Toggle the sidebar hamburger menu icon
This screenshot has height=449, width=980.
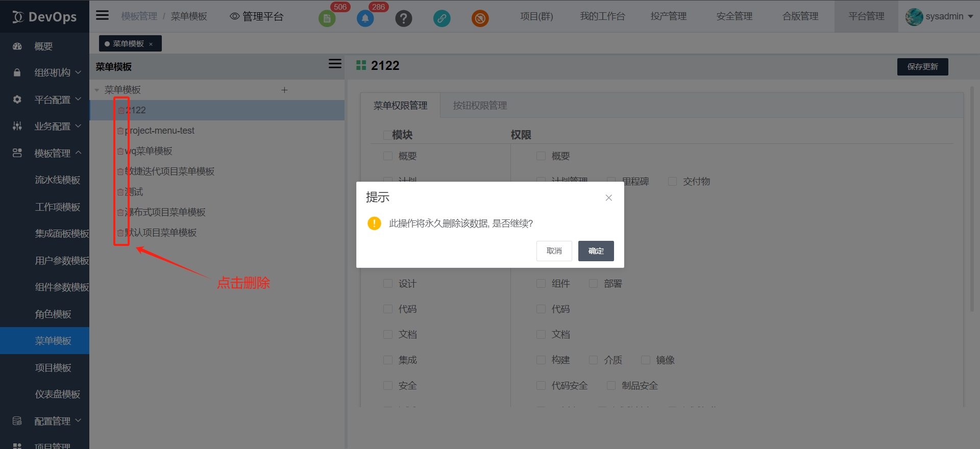pos(103,15)
